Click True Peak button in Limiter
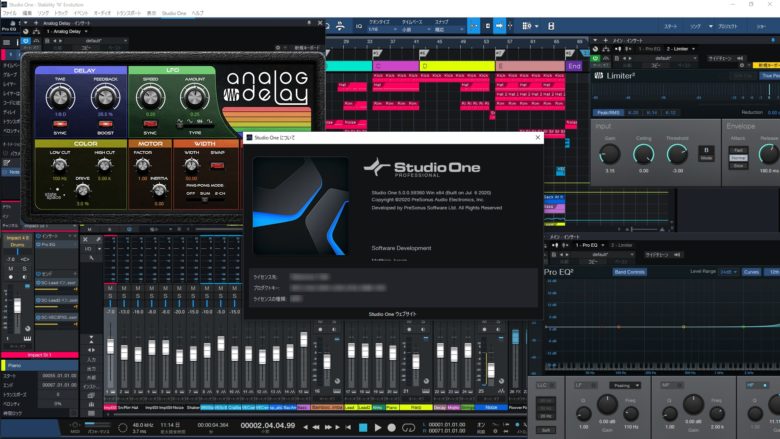Screen dimensions: 780x439 769,76
